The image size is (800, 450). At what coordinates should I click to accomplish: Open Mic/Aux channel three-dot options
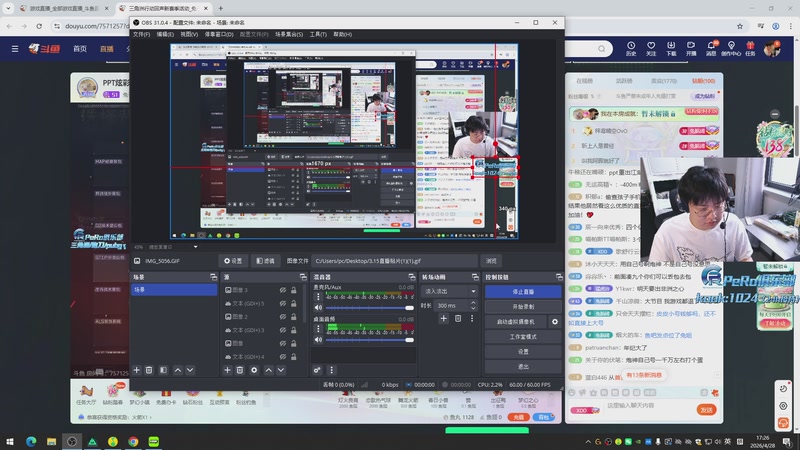click(318, 296)
